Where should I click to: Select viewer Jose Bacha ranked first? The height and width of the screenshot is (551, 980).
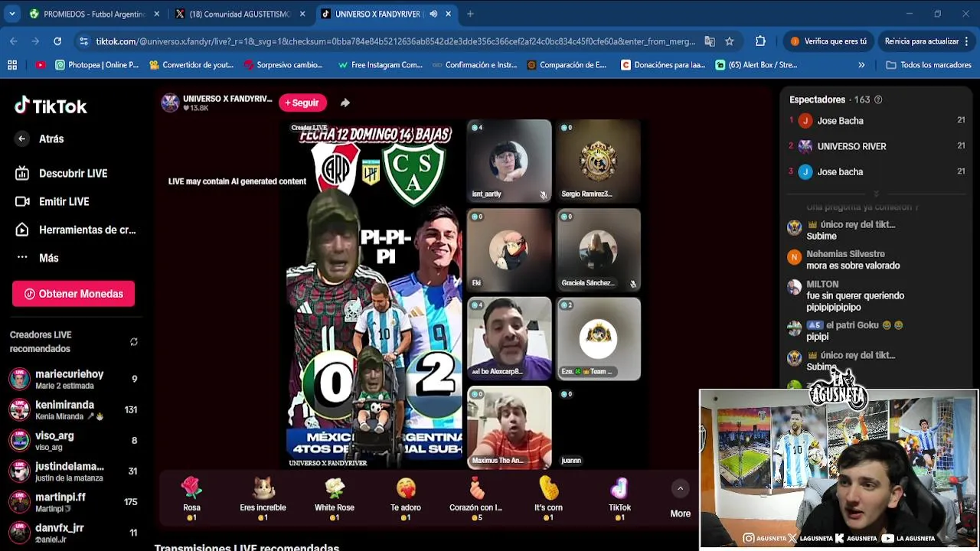[x=877, y=121]
